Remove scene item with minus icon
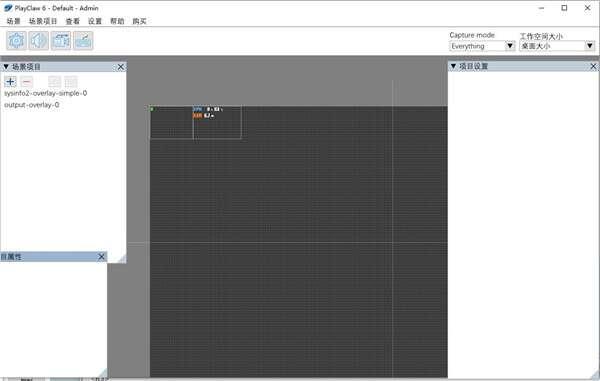The image size is (600, 381). coord(26,81)
